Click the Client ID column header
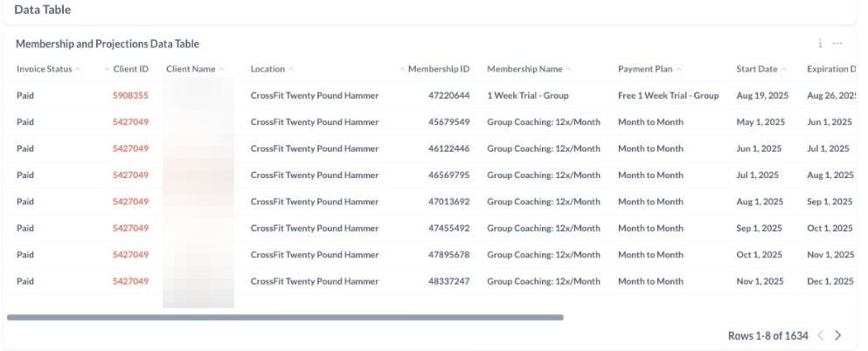The width and height of the screenshot is (868, 351). point(130,69)
